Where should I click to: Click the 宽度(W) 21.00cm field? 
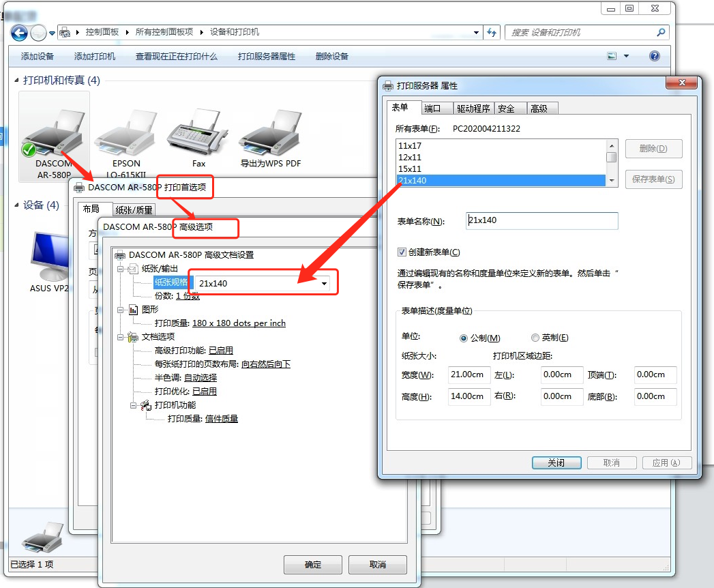469,375
